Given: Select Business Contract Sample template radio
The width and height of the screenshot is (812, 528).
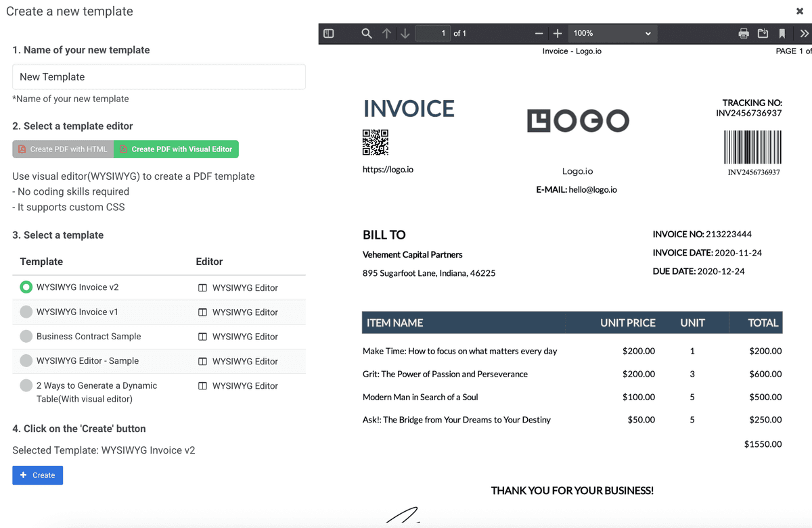Looking at the screenshot, I should click(x=26, y=336).
